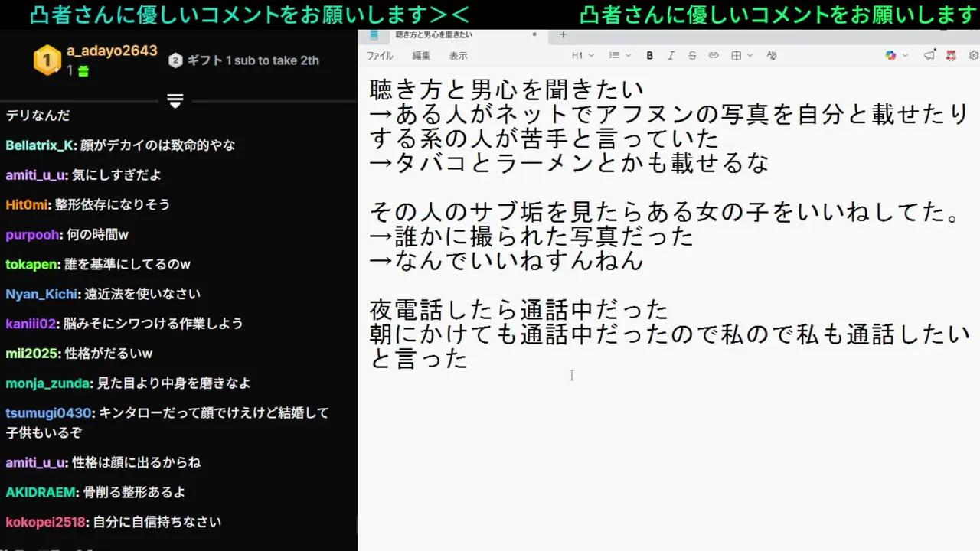Open the 表示 menu

(458, 56)
